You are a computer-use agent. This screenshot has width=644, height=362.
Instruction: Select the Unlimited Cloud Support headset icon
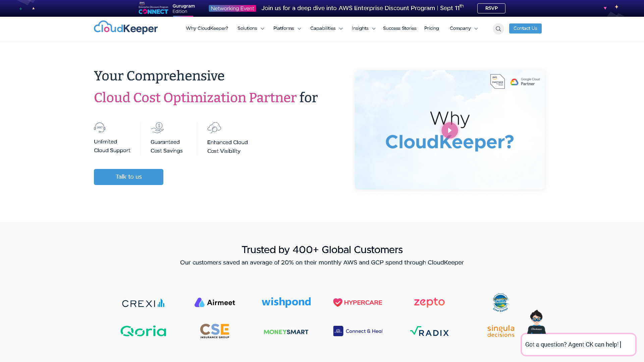point(99,128)
